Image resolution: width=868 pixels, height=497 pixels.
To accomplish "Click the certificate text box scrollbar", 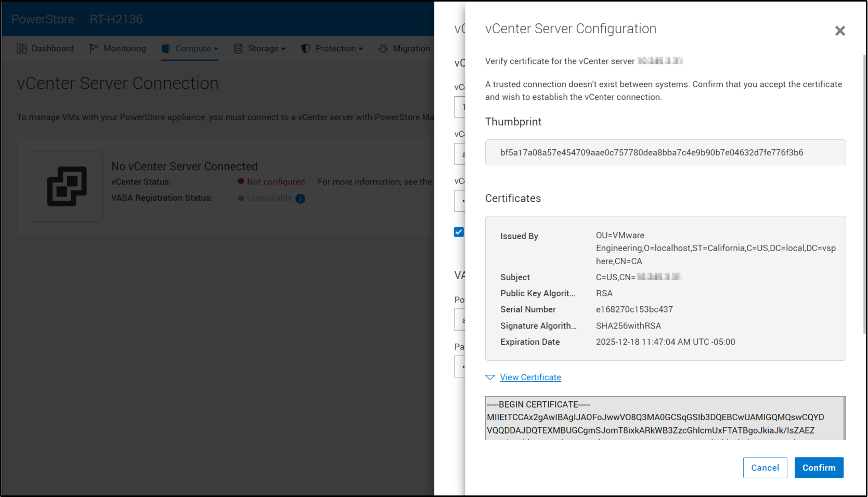I will click(844, 418).
